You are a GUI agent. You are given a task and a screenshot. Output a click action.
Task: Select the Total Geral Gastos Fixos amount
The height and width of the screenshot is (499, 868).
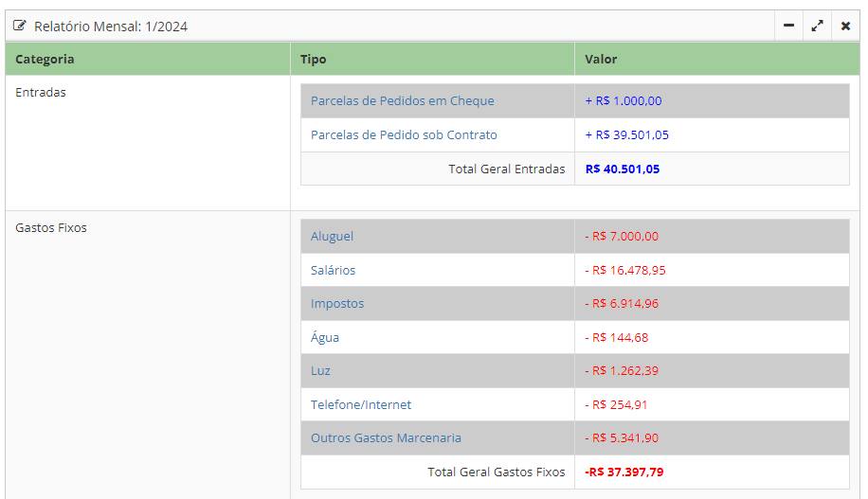624,472
